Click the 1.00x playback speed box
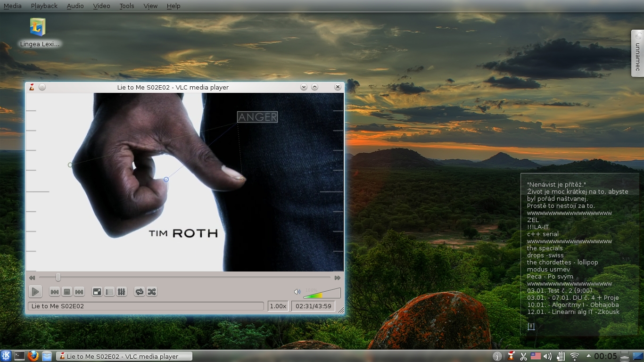Image resolution: width=644 pixels, height=362 pixels. [278, 306]
